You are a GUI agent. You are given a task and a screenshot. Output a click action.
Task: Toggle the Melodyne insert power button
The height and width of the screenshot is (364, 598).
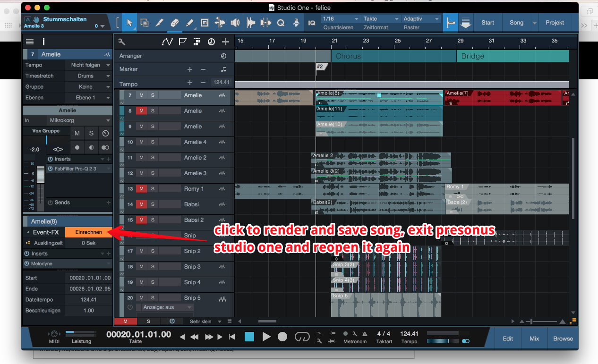(x=27, y=263)
